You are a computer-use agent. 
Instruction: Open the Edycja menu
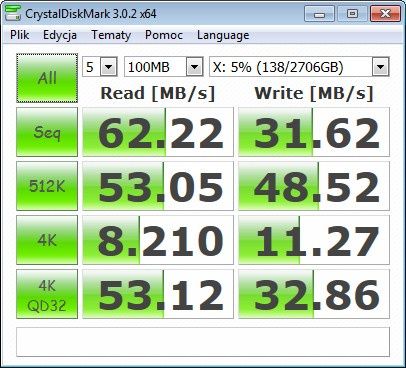60,35
